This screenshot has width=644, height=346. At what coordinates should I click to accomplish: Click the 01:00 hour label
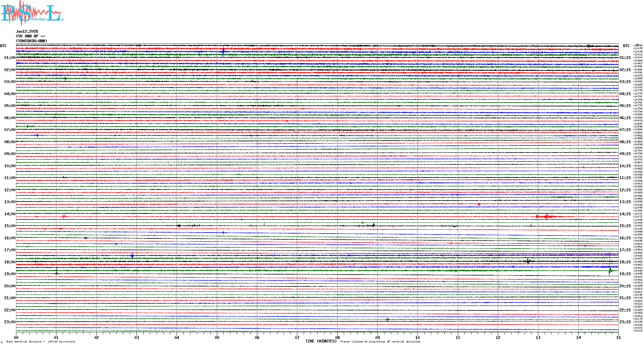10,58
